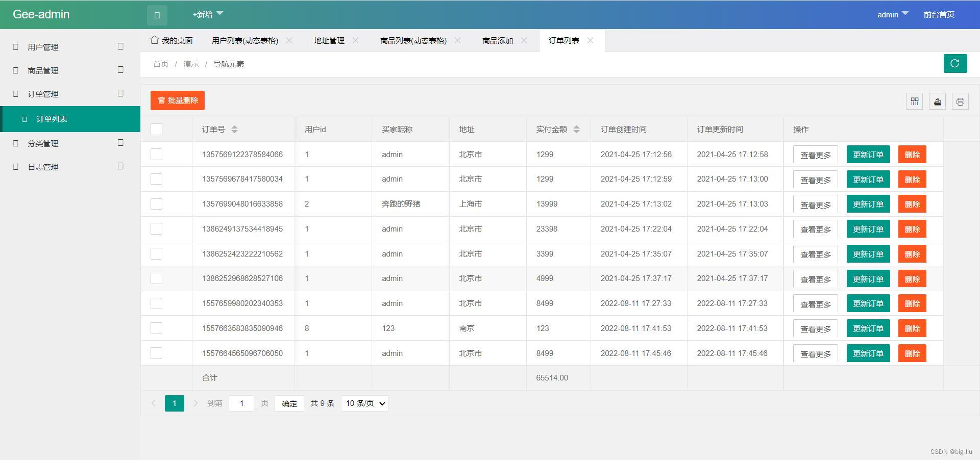Click 演示 breadcrumb link
Screen dimensions: 980x460
pos(191,64)
